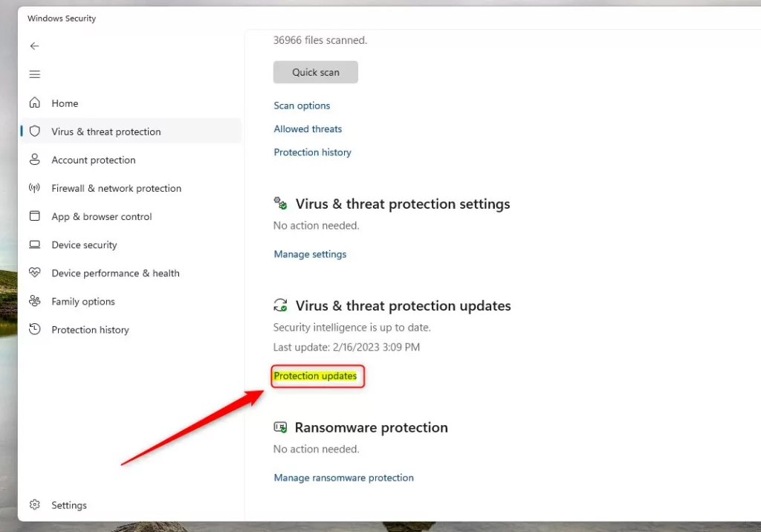This screenshot has width=761, height=532.
Task: Open Scan options link
Action: click(302, 106)
